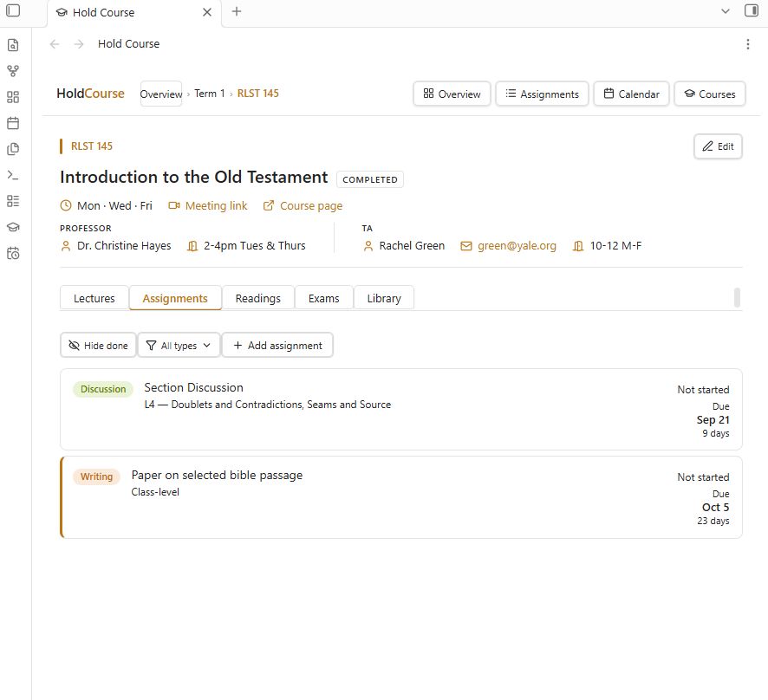The image size is (768, 700).
Task: Open the All types filter dropdown
Action: (179, 346)
